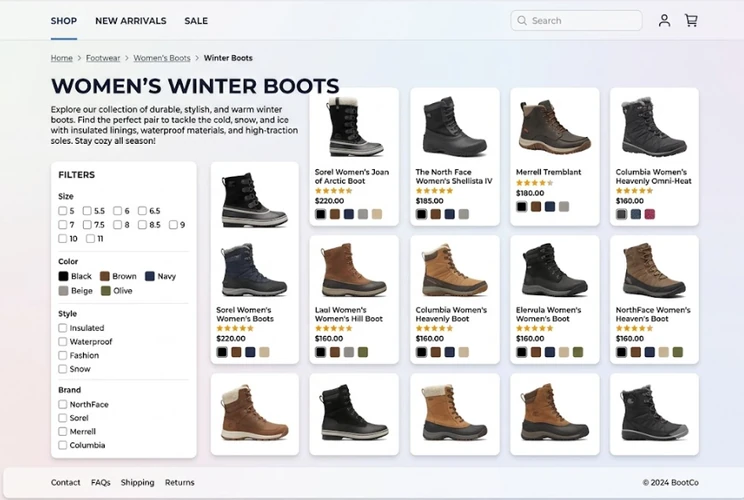Check size 6.5 filter
The image size is (744, 500).
click(x=142, y=211)
